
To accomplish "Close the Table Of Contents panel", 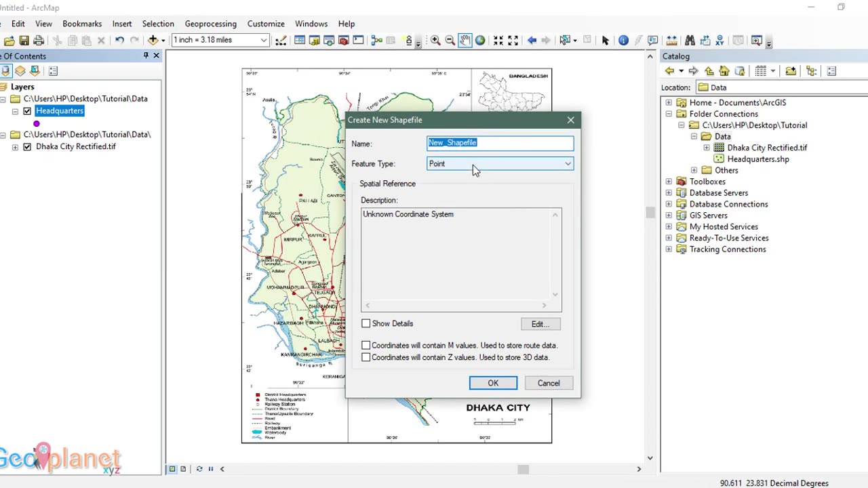I will (156, 56).
